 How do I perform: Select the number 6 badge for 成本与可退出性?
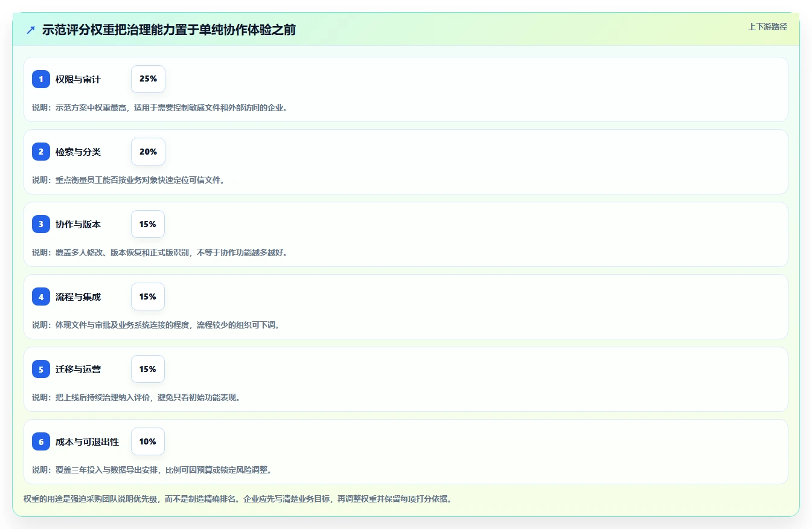tap(41, 441)
